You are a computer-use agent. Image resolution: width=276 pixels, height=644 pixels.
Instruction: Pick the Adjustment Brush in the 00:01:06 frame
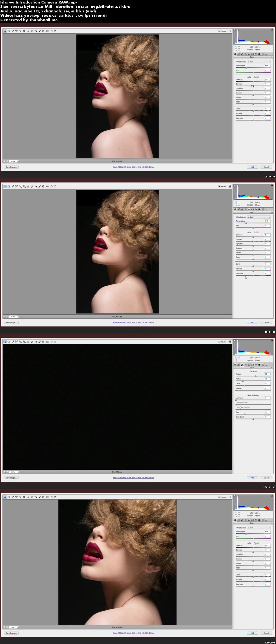pyautogui.click(x=40, y=186)
